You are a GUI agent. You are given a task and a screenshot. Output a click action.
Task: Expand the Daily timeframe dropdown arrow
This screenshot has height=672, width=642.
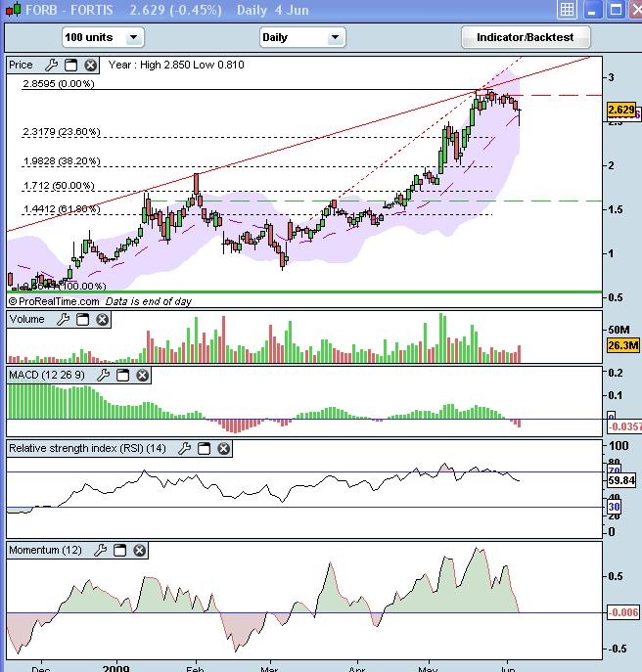pos(335,37)
